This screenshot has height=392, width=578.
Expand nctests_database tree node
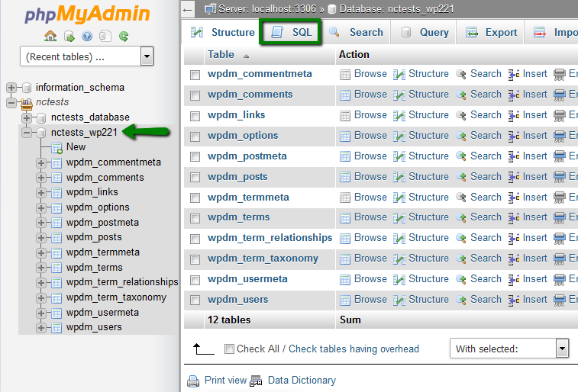pos(26,117)
